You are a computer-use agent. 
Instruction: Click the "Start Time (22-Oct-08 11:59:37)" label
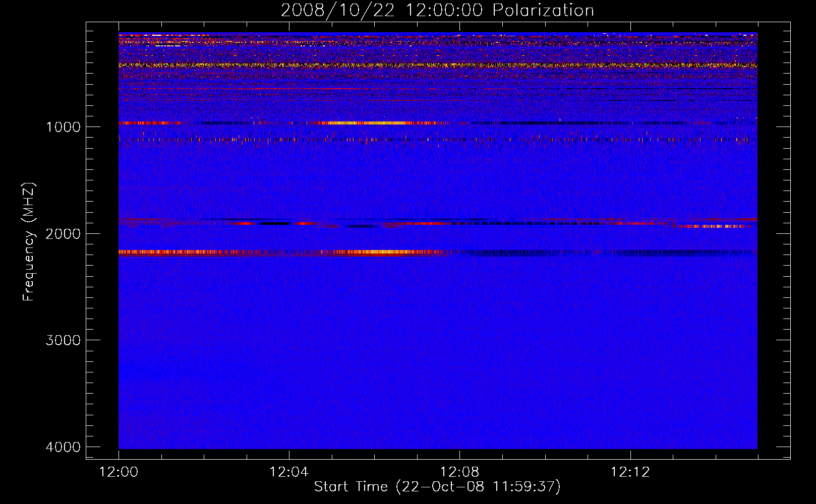[x=437, y=487]
